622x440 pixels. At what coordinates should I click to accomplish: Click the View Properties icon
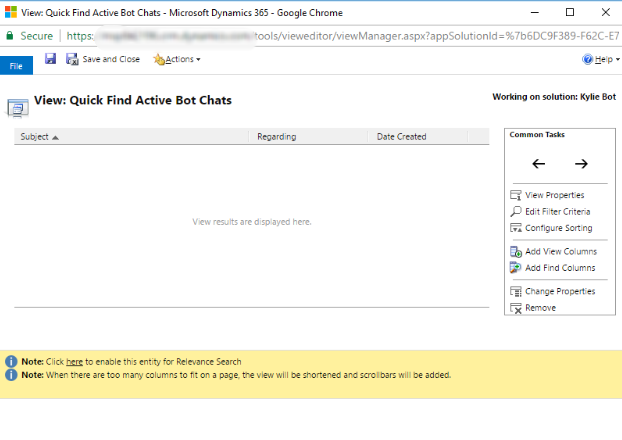coord(516,195)
